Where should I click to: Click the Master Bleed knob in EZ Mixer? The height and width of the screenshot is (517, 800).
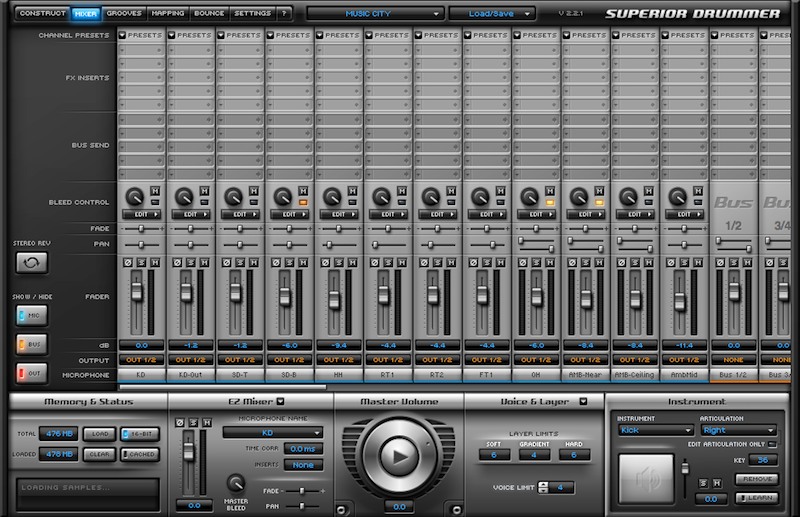tap(236, 482)
